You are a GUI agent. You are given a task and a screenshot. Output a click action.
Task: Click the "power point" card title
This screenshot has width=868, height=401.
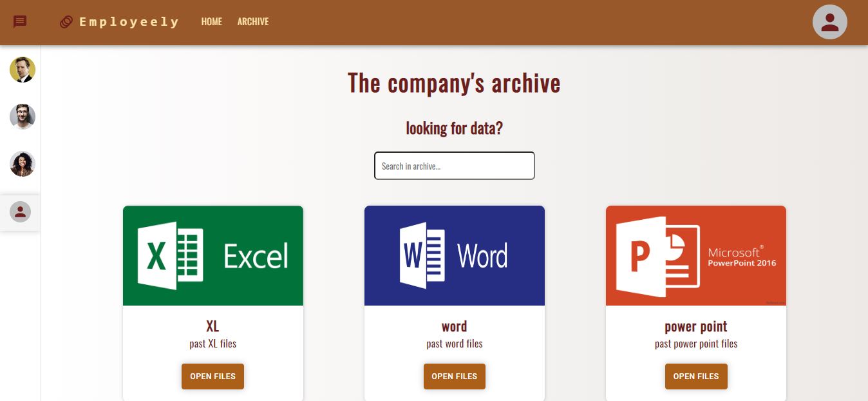696,326
